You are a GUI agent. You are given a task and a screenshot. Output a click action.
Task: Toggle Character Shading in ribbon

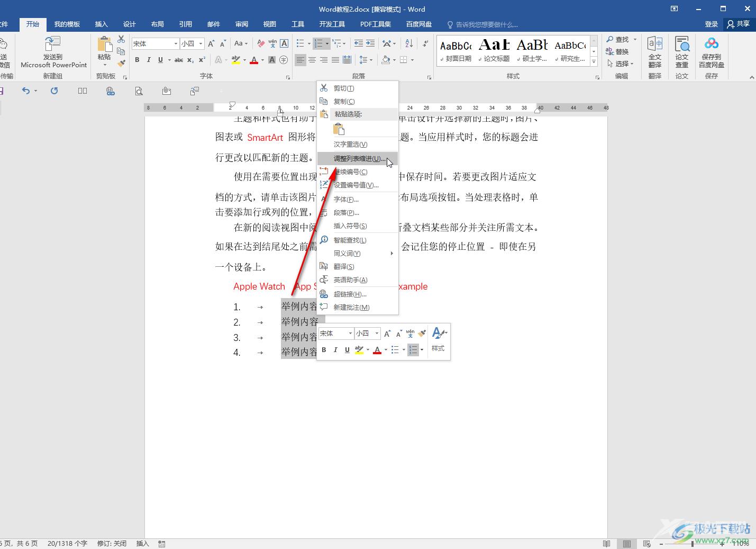[x=272, y=60]
